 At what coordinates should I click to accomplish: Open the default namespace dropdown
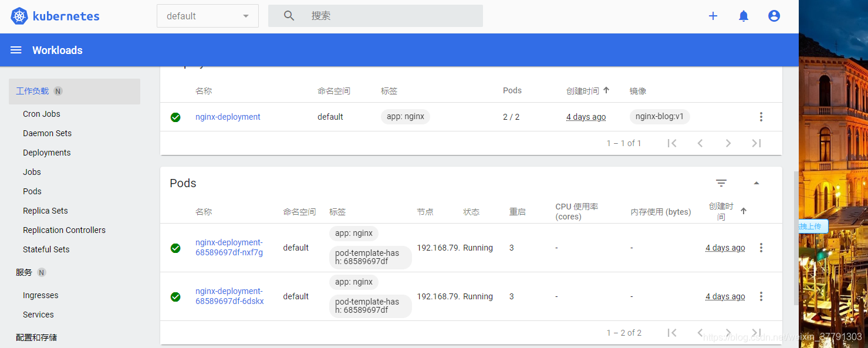point(208,16)
